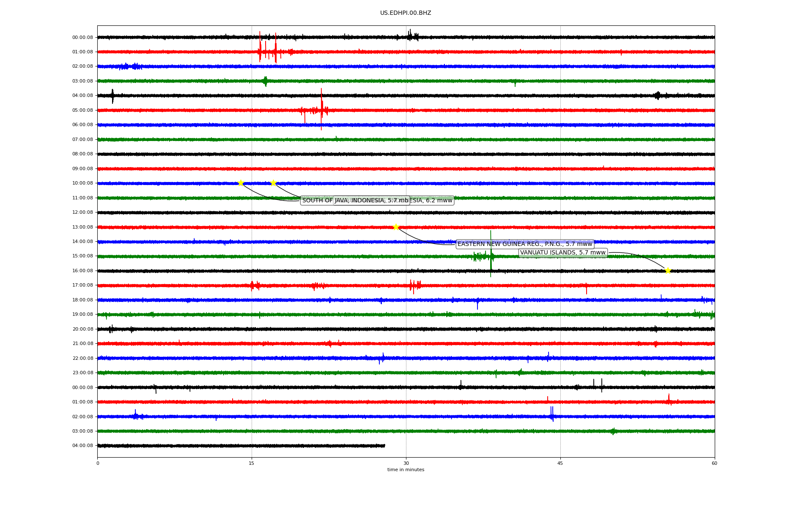This screenshot has height=508, width=812.
Task: Click the 20:00:08 time label
Action: pyautogui.click(x=82, y=329)
